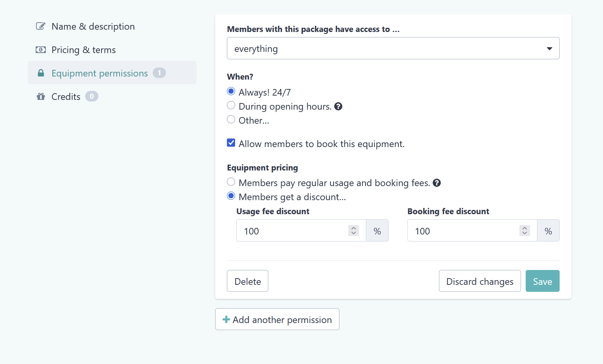The height and width of the screenshot is (364, 603).
Task: Click the Equipment permissions count badge
Action: (x=159, y=73)
